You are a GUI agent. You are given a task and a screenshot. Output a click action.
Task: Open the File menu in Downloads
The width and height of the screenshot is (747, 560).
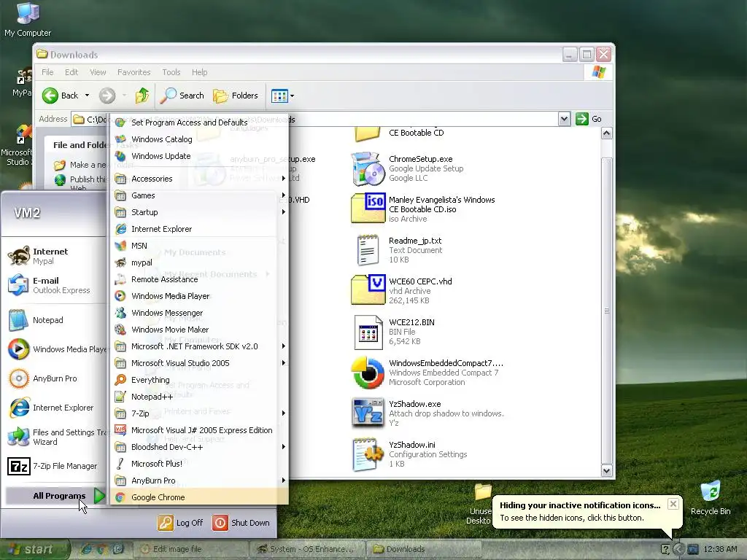pos(47,72)
